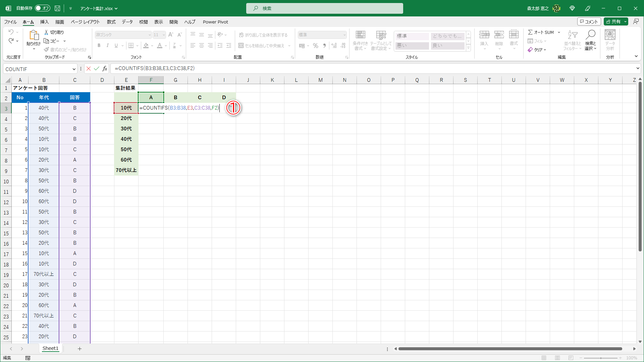Open AutoSum to insert a sum

pyautogui.click(x=541, y=32)
